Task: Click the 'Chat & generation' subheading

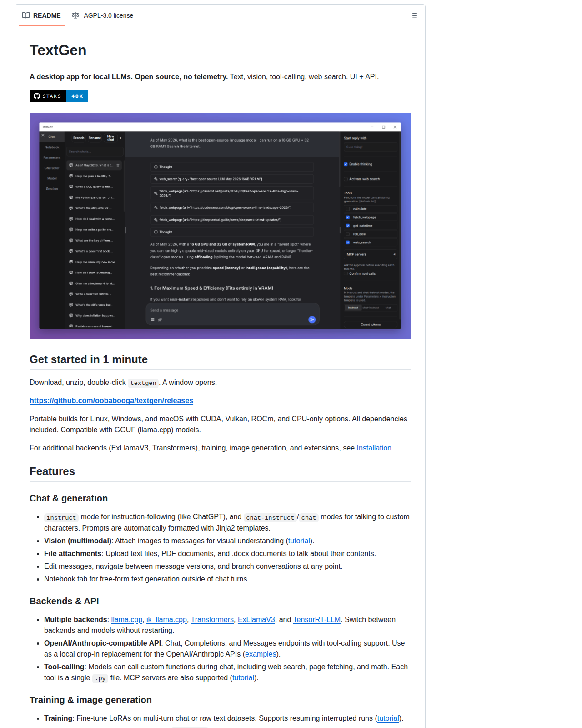Action: tap(69, 498)
